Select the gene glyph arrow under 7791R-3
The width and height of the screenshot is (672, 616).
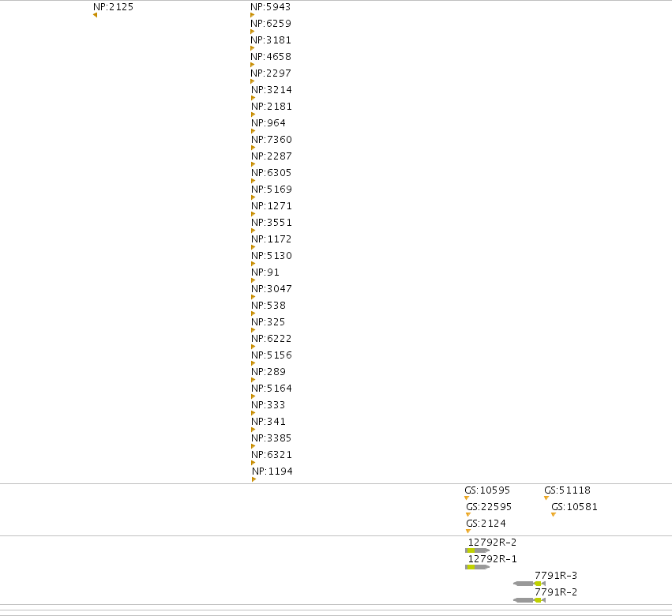(529, 584)
